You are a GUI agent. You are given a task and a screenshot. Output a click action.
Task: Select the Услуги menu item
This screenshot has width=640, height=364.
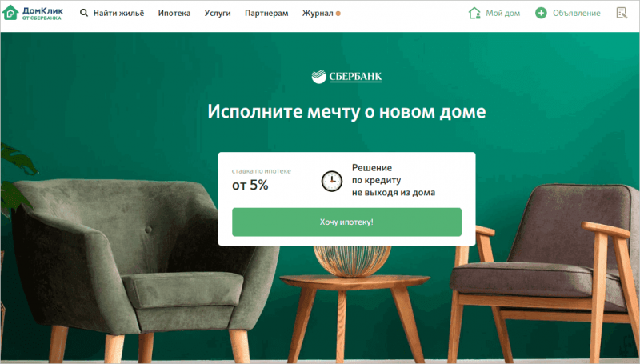pos(218,13)
